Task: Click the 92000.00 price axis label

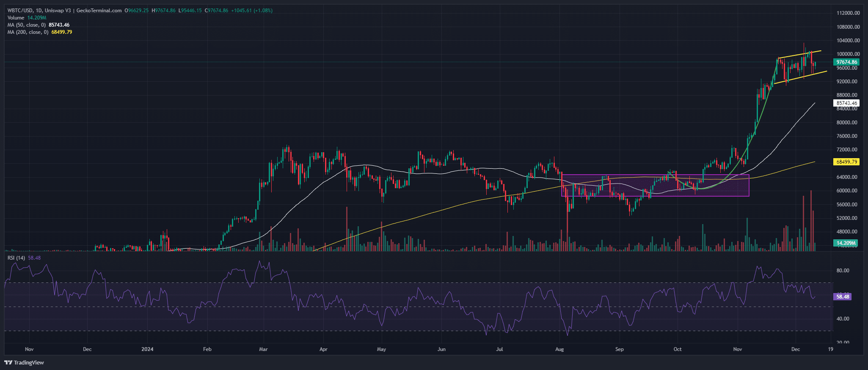Action: coord(847,82)
